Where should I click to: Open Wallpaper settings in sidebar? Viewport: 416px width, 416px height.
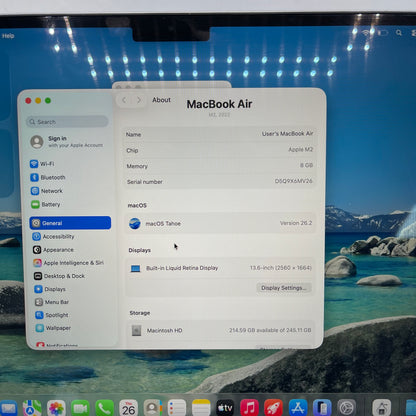pyautogui.click(x=53, y=328)
